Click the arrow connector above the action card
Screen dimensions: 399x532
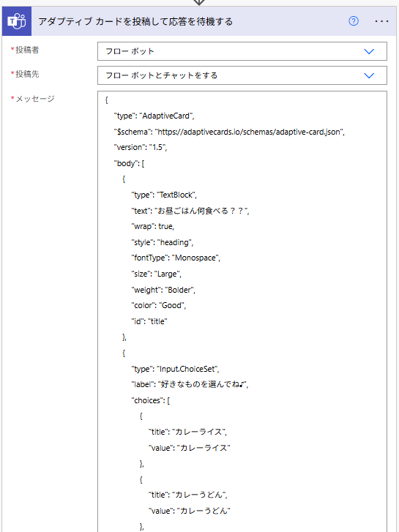[x=199, y=2]
